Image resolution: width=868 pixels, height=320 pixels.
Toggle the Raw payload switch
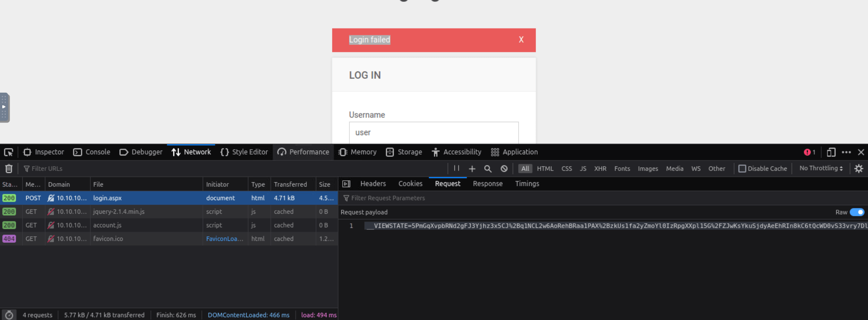pos(857,212)
